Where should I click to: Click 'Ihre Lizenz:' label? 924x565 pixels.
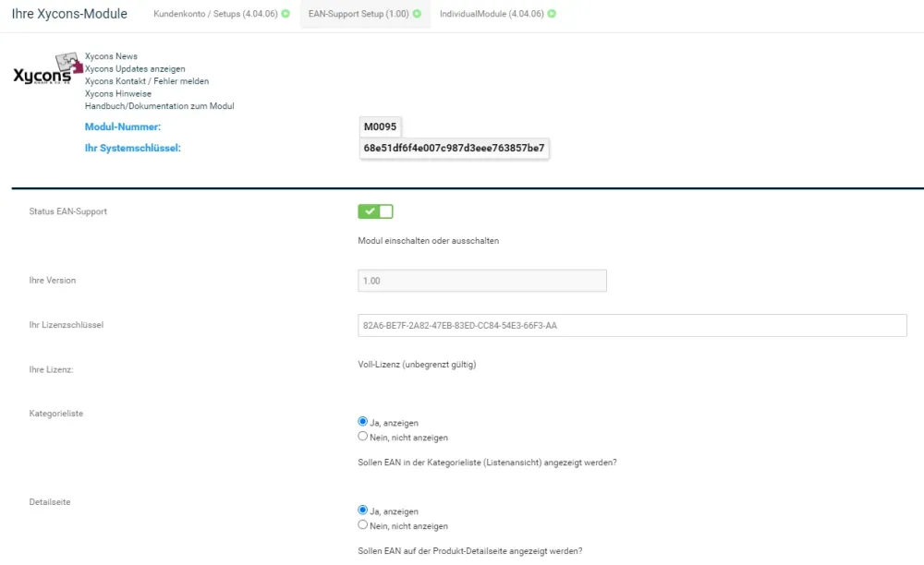click(51, 369)
